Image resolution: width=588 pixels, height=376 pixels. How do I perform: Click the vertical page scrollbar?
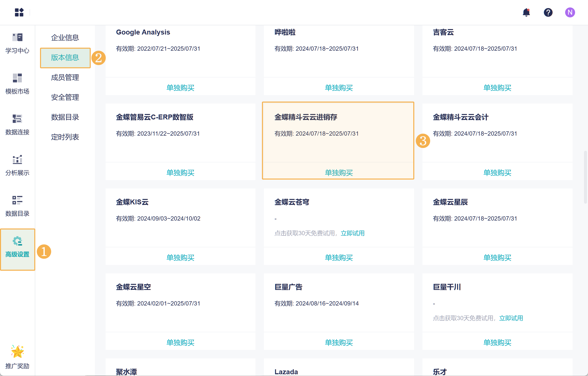585,177
